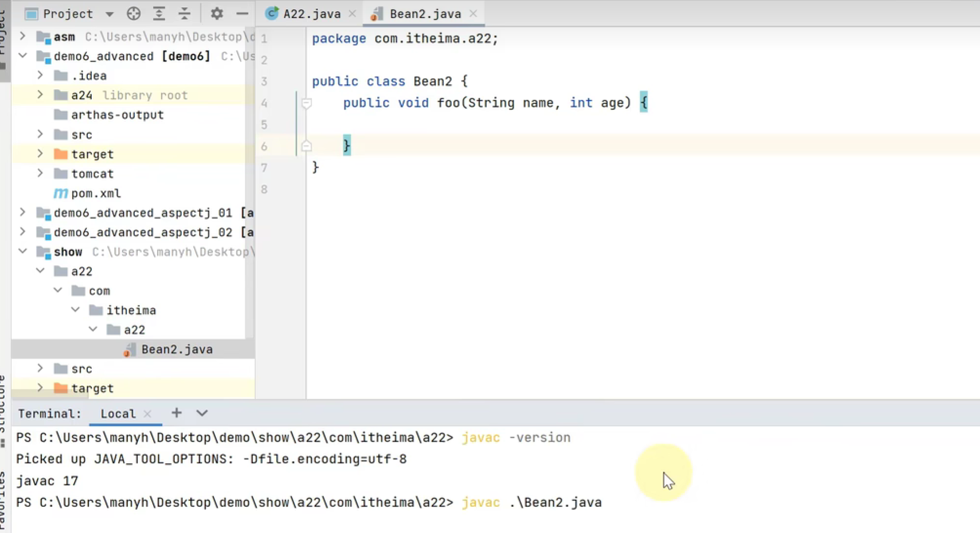
Task: Click the asm module icon
Action: pyautogui.click(x=43, y=37)
